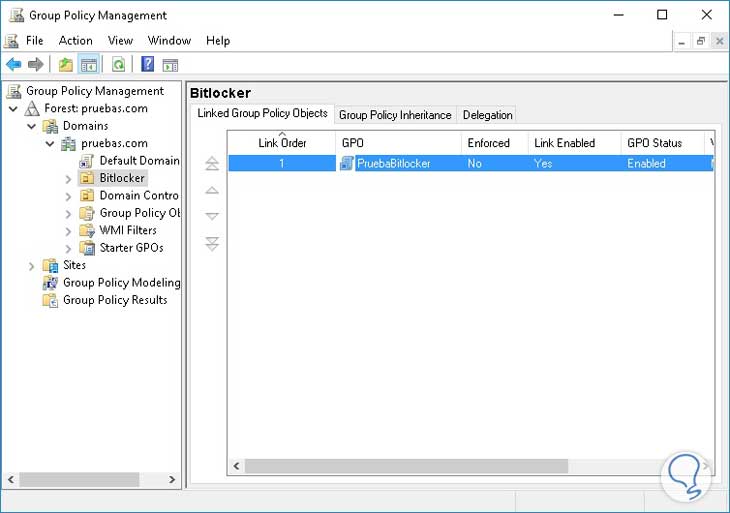
Task: Click the tree pane horizontal scrollbar thumb
Action: coord(79,479)
